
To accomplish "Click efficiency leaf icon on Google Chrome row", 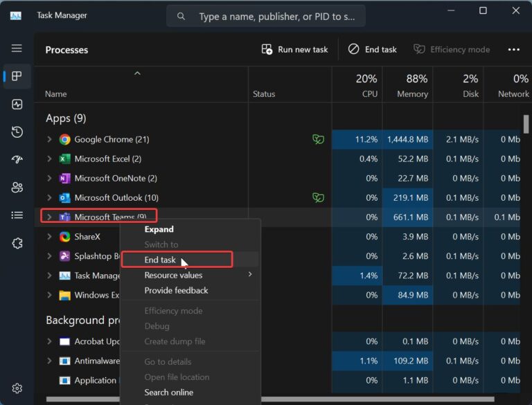I will 318,139.
